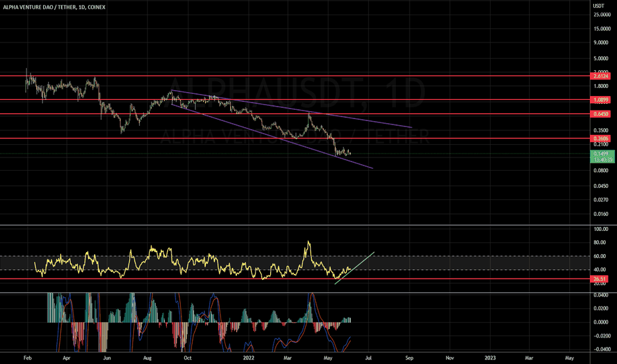Viewport: 617px width, 364px height.
Task: Click the 60.00 RSI axis value
Action: pos(600,256)
